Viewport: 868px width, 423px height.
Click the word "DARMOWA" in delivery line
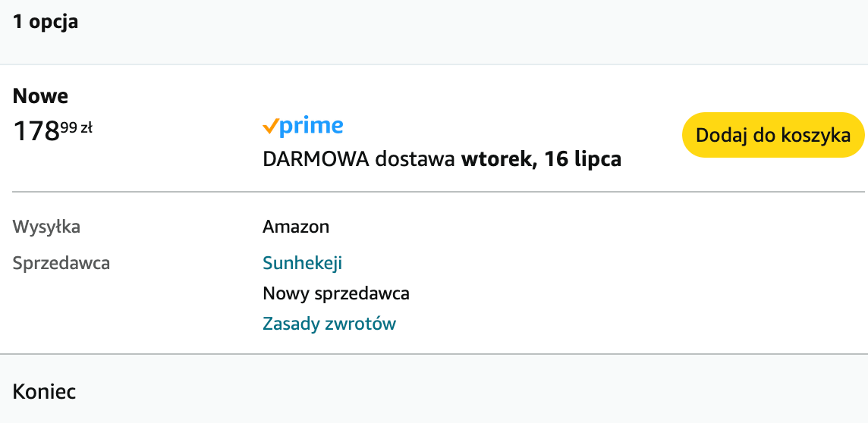(x=316, y=159)
